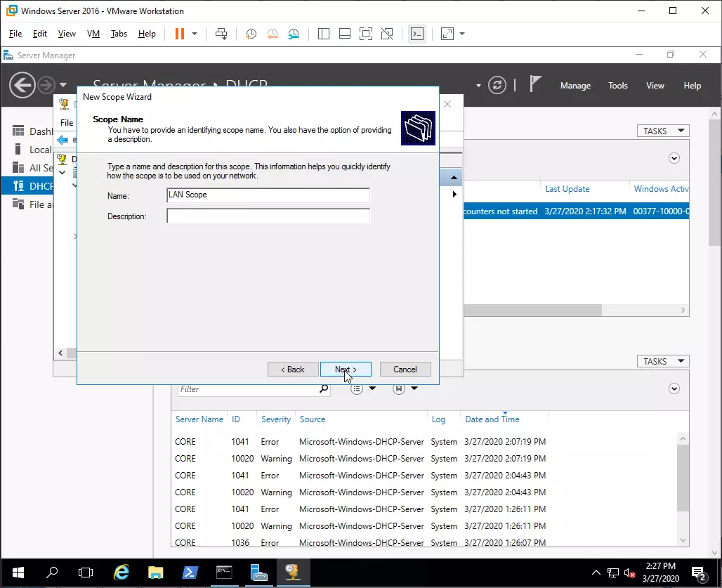This screenshot has width=722, height=588.
Task: Open the lower TASKS dropdown above events
Action: [x=663, y=361]
